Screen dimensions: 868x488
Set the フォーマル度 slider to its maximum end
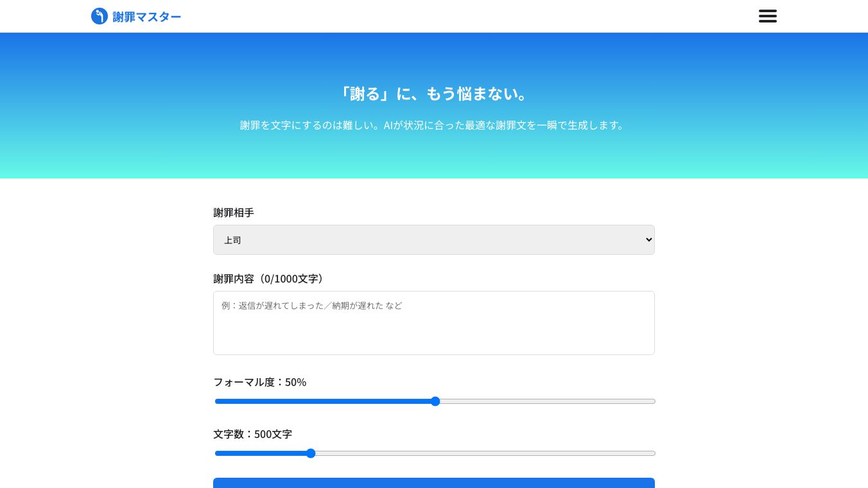(x=654, y=401)
